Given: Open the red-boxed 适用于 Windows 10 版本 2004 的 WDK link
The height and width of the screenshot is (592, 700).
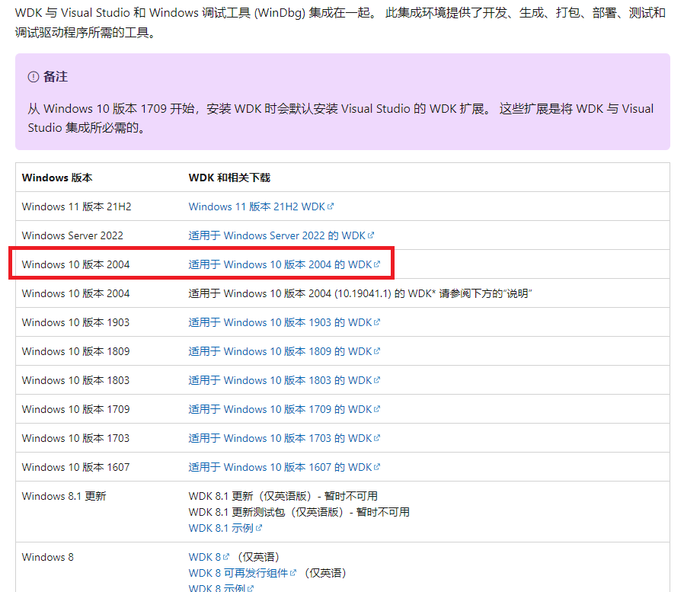Looking at the screenshot, I should [x=282, y=264].
